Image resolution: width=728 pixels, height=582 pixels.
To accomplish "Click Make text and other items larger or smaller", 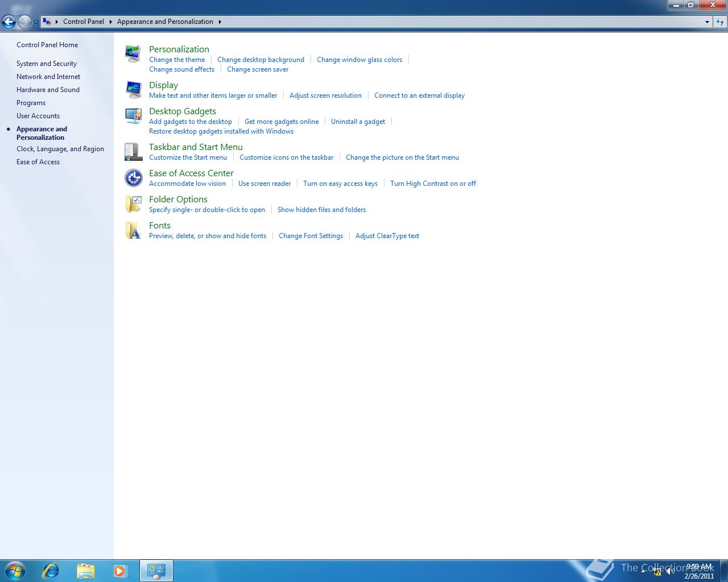I will point(213,95).
